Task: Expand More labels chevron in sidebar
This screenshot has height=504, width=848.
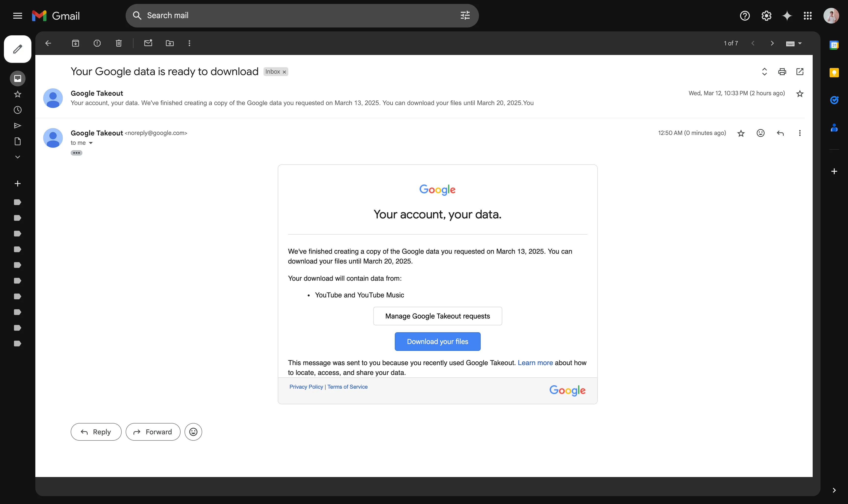Action: point(18,157)
